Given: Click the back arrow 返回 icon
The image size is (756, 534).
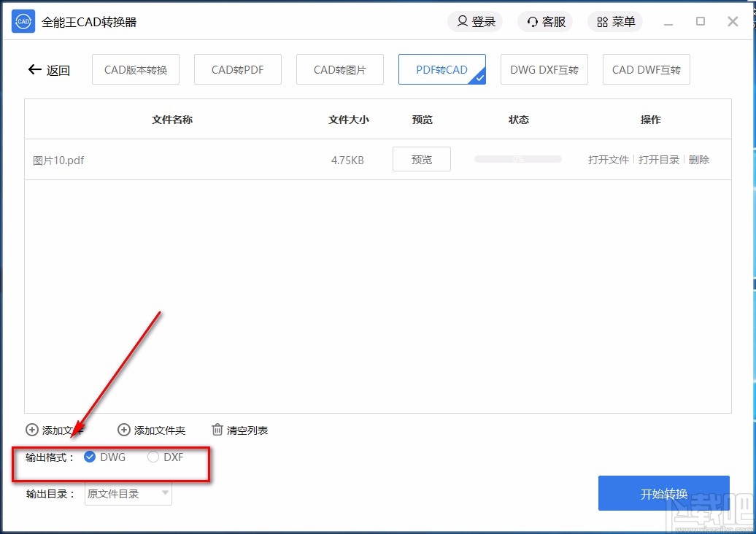Looking at the screenshot, I should click(x=34, y=69).
